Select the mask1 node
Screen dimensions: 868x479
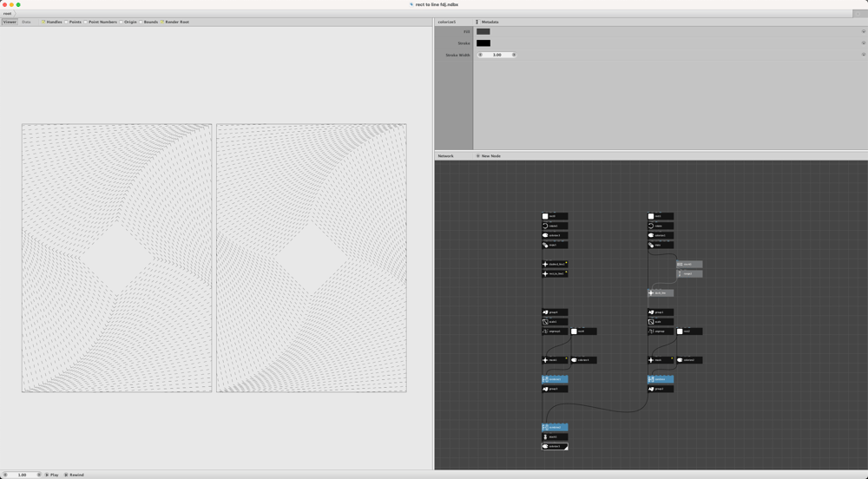[555, 360]
